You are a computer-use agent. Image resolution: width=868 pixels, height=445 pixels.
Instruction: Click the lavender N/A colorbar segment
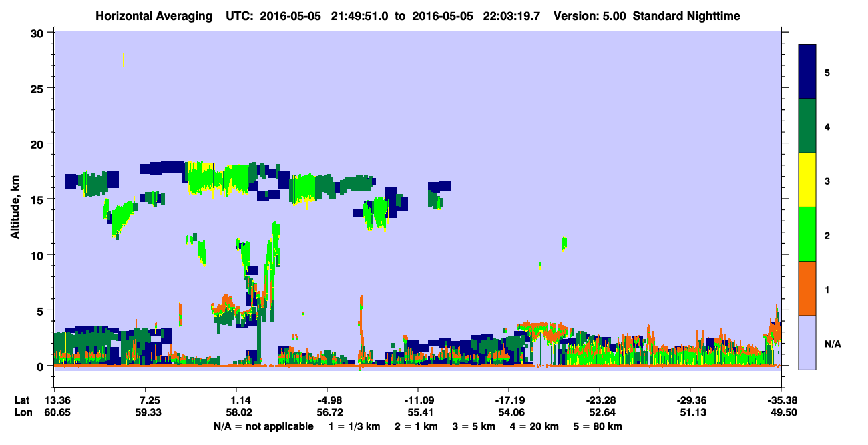[x=807, y=342]
